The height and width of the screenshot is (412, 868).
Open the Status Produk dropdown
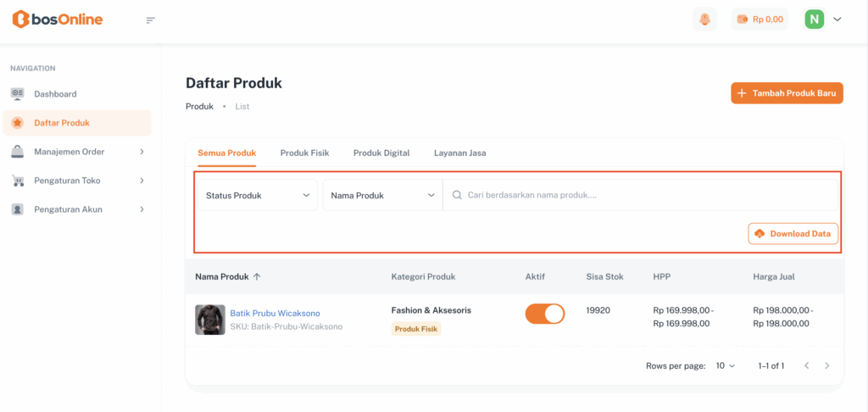tap(259, 195)
